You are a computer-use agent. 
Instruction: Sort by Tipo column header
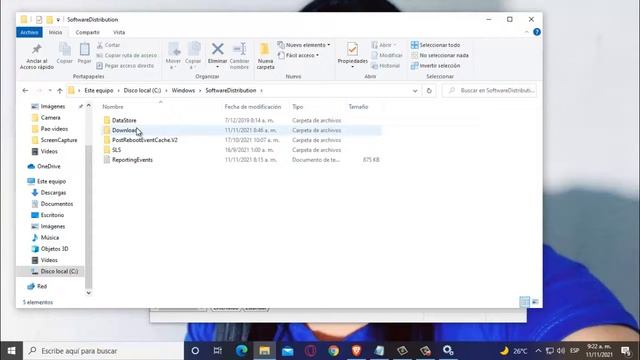tap(298, 107)
